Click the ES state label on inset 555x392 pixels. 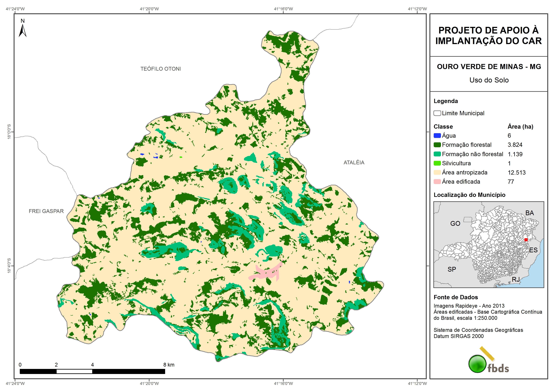coord(533,250)
